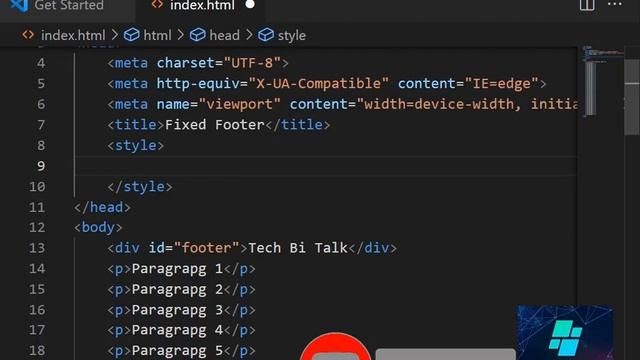Click the "Tech Bi Talk" text

[298, 248]
